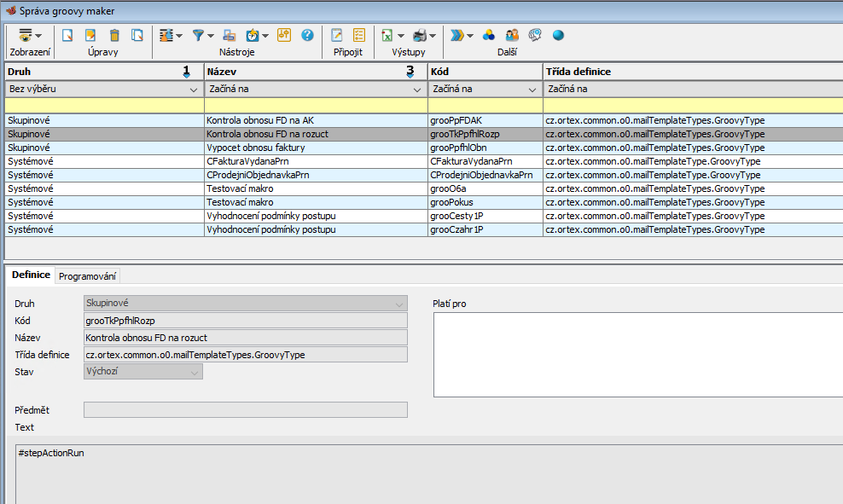This screenshot has width=843, height=504.
Task: Click the new record icon in Úpravy
Action: pyautogui.click(x=67, y=35)
